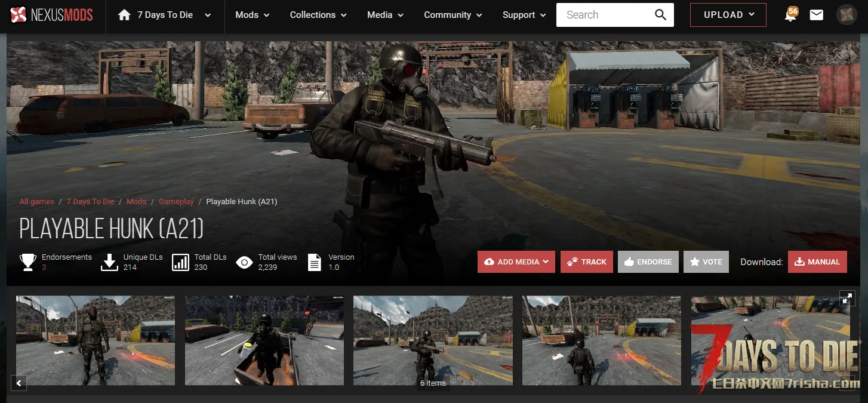
Task: Open fourth thumbnail of soldier from behind
Action: tap(602, 340)
